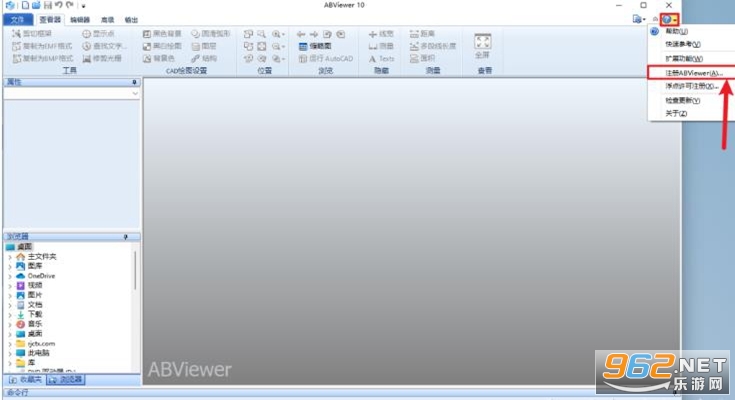Open the 背景色 background color picker
The width and height of the screenshot is (735, 400).
(158, 58)
